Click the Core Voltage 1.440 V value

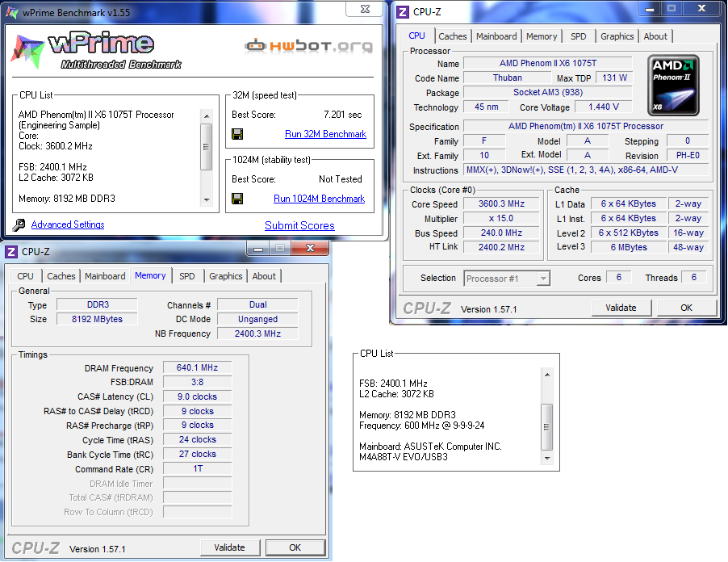[x=604, y=107]
